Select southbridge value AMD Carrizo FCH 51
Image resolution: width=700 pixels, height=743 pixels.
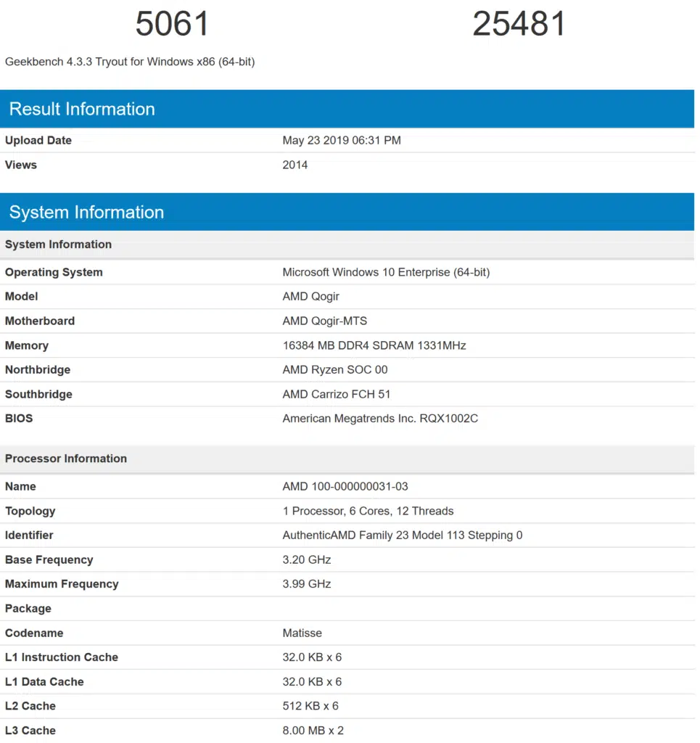337,394
